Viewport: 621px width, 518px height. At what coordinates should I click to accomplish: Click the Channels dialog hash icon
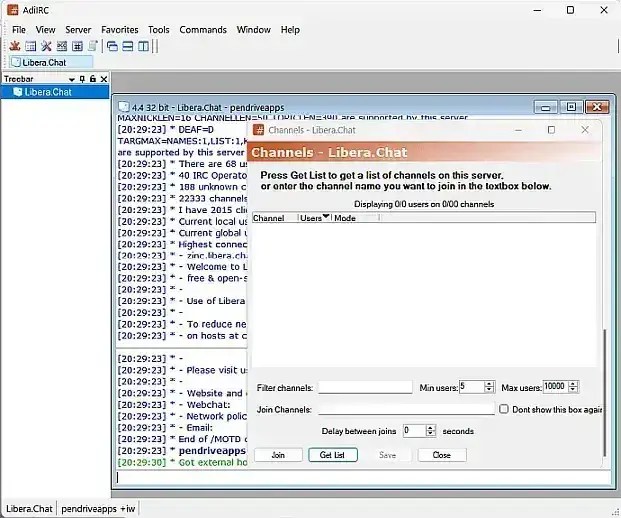259,130
